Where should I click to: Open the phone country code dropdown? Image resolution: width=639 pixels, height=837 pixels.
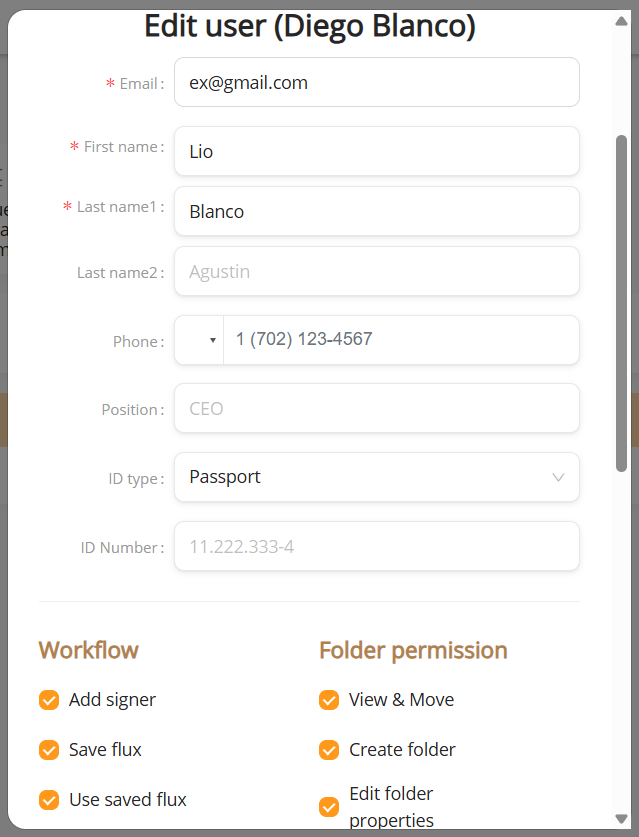[199, 340]
